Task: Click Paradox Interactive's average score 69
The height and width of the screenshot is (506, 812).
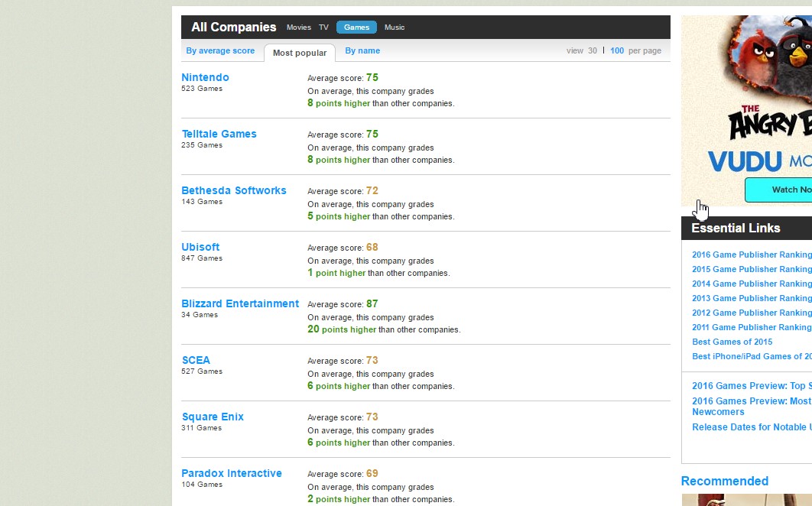Action: coord(372,473)
